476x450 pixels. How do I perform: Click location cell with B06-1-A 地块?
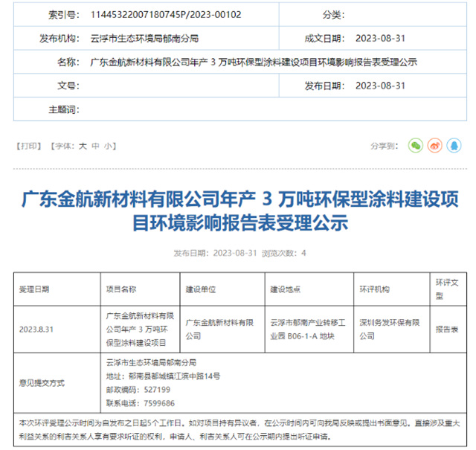coord(308,330)
